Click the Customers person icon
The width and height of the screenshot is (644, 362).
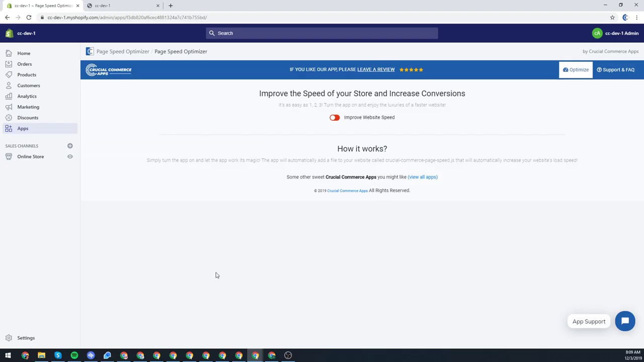click(x=9, y=85)
